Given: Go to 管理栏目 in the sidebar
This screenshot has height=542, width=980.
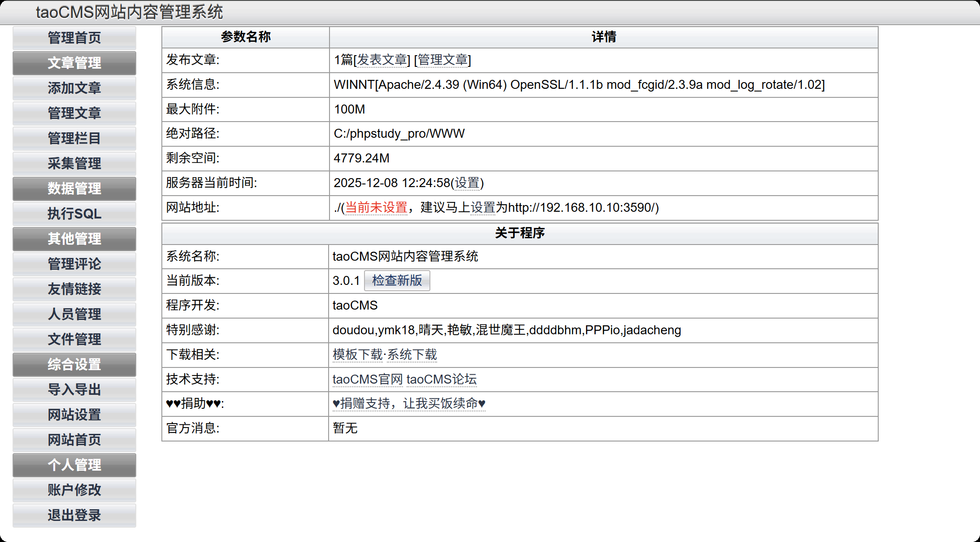Looking at the screenshot, I should click(x=74, y=138).
